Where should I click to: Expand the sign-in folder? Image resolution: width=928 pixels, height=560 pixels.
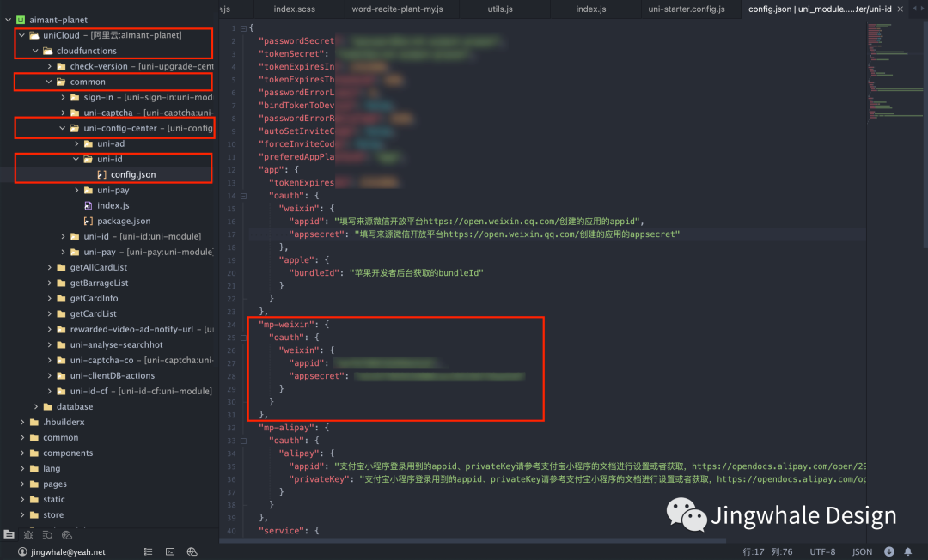coord(63,97)
